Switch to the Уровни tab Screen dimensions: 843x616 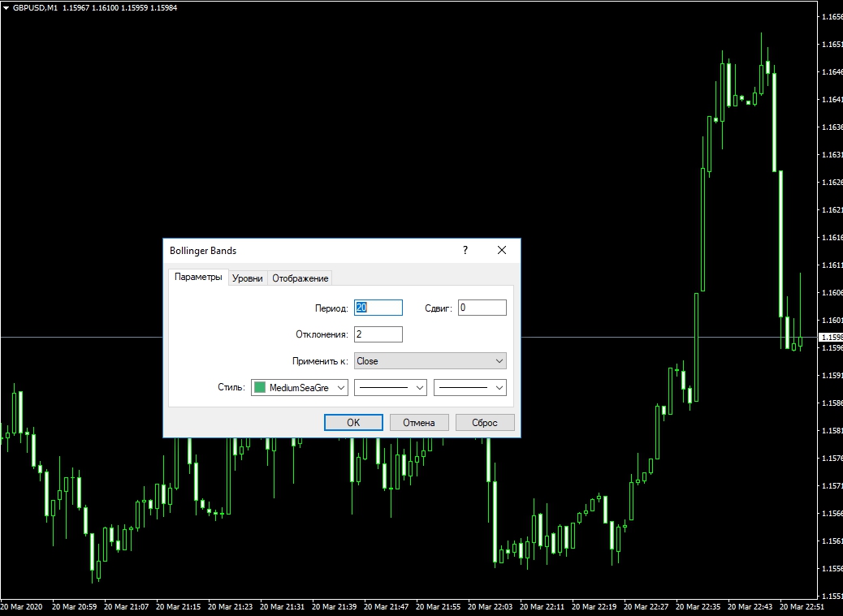click(247, 278)
